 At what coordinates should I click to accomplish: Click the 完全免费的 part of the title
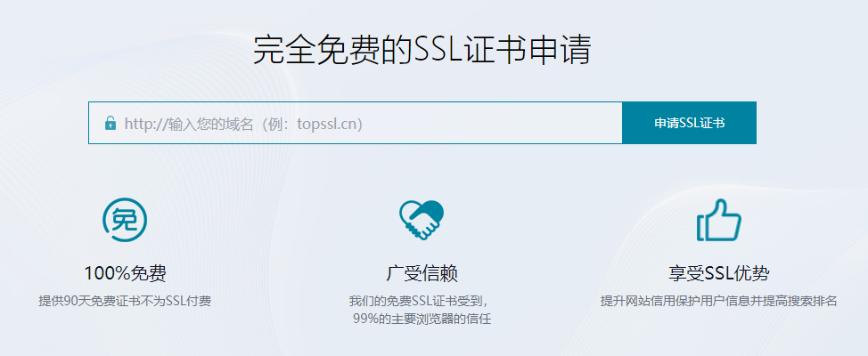pos(332,51)
